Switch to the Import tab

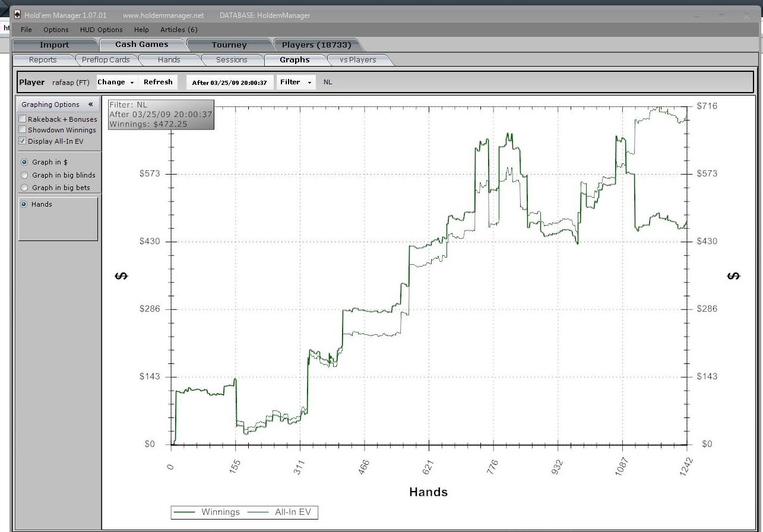tap(54, 45)
